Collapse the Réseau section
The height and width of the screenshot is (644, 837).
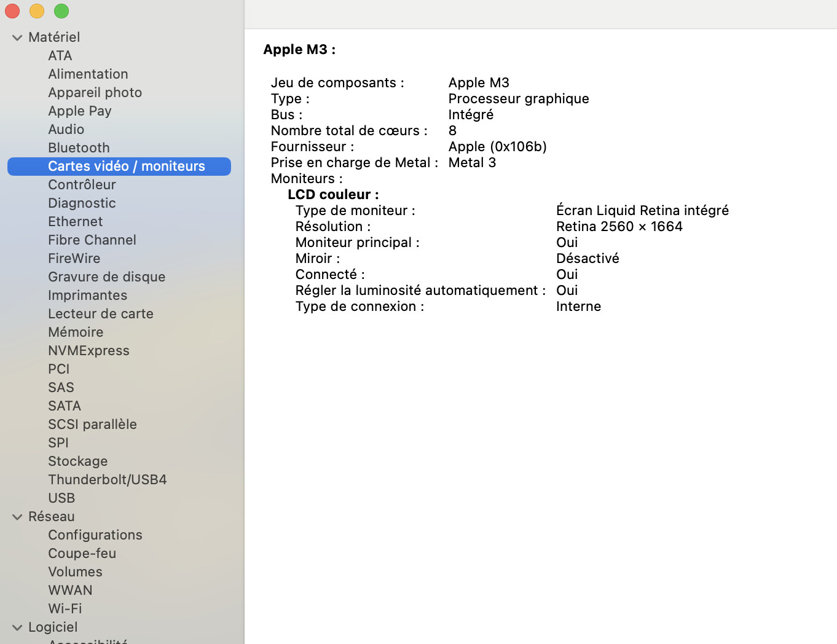coord(17,517)
